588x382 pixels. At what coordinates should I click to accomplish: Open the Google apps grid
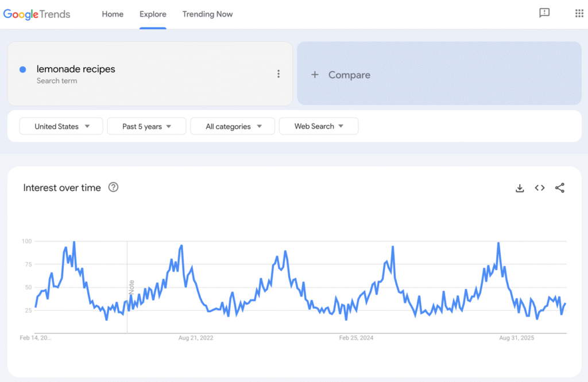(x=579, y=13)
